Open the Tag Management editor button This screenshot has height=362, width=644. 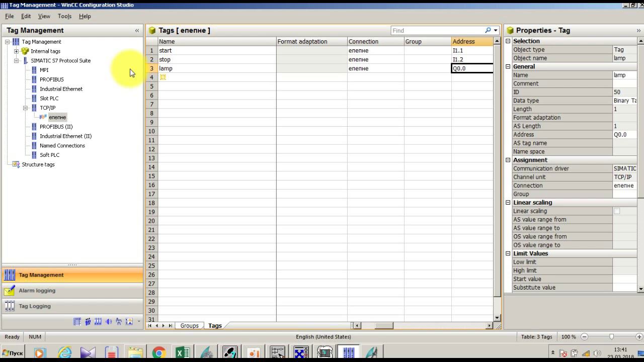72,275
